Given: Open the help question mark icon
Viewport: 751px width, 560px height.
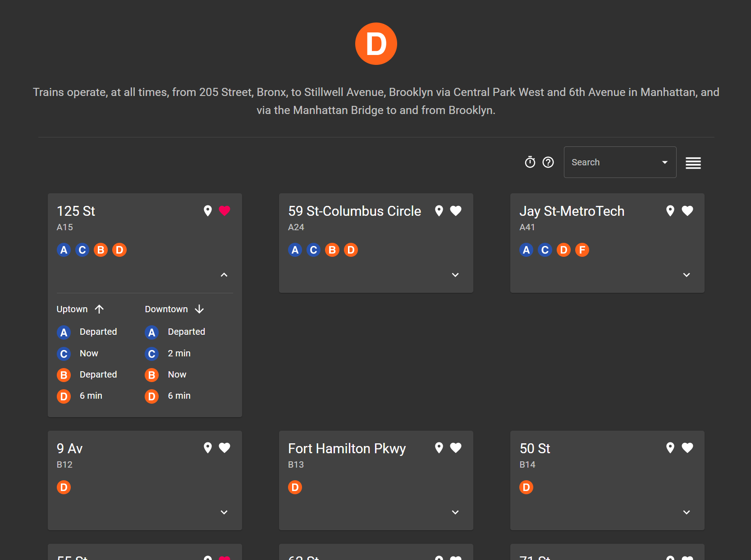Looking at the screenshot, I should pos(548,162).
